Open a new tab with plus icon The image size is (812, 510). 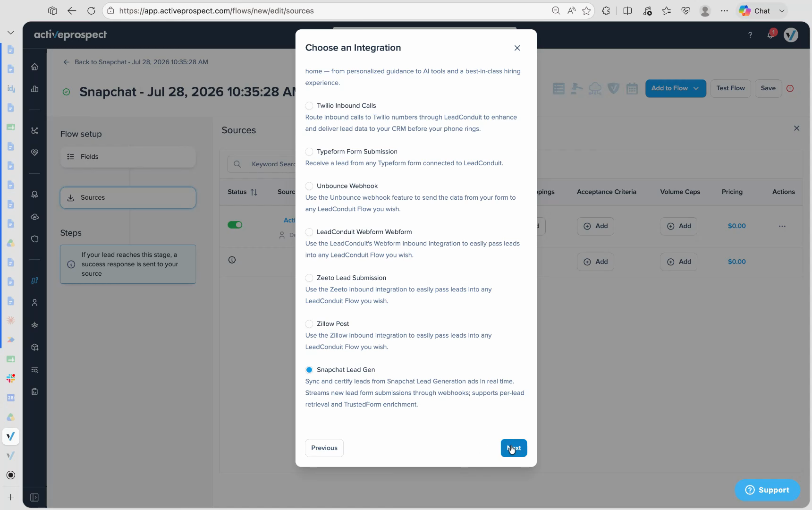click(10, 497)
